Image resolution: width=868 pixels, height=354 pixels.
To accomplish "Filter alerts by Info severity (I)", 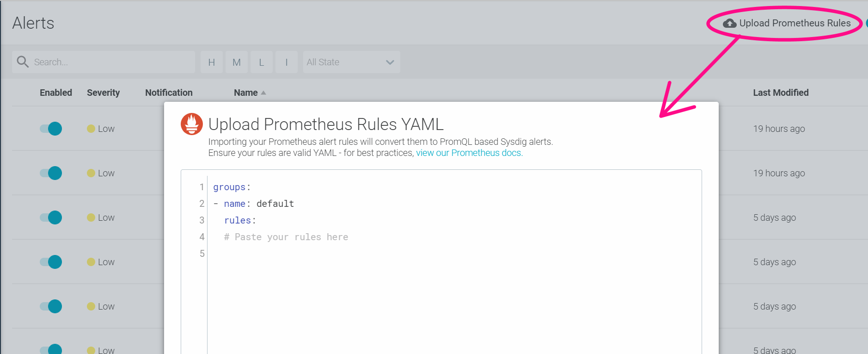I will click(x=287, y=62).
